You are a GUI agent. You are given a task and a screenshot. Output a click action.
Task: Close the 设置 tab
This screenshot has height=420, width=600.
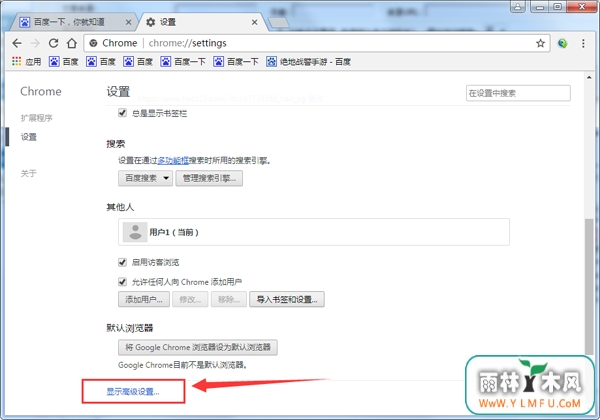254,23
